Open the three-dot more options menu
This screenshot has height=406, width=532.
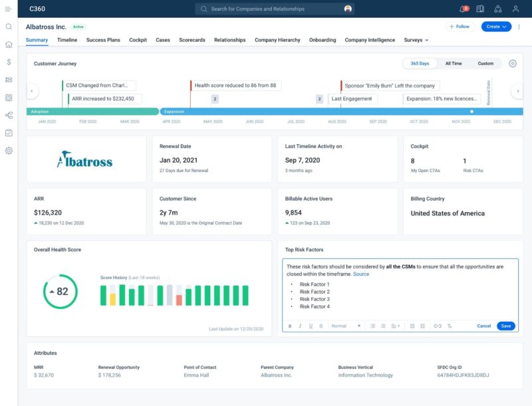(519, 27)
